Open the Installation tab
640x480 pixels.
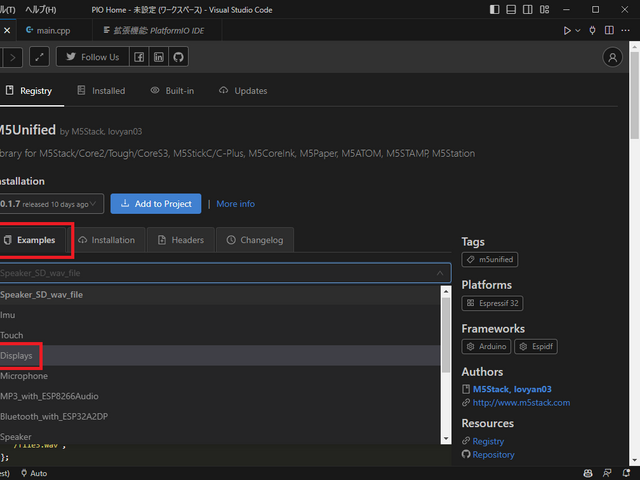107,240
